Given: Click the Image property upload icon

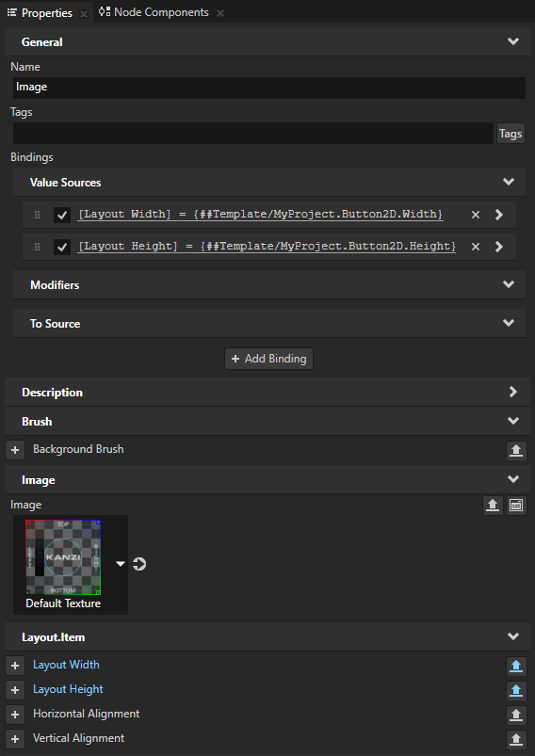Looking at the screenshot, I should pyautogui.click(x=493, y=506).
